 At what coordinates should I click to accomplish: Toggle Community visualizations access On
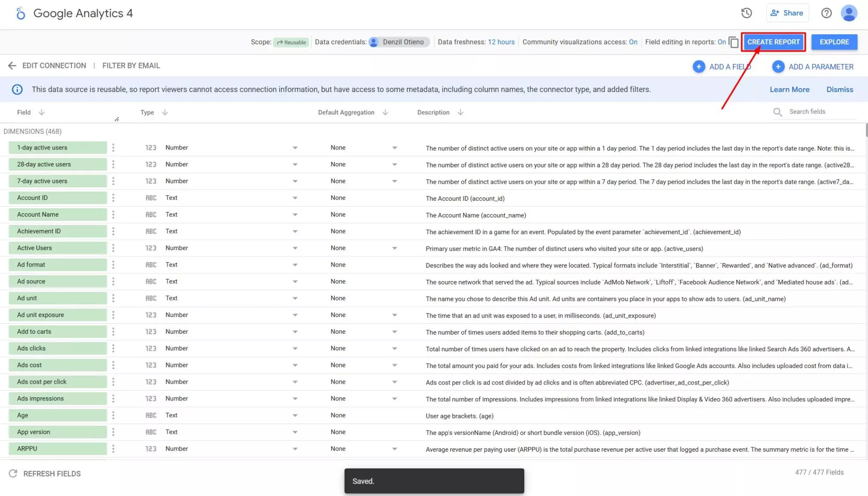(x=633, y=42)
